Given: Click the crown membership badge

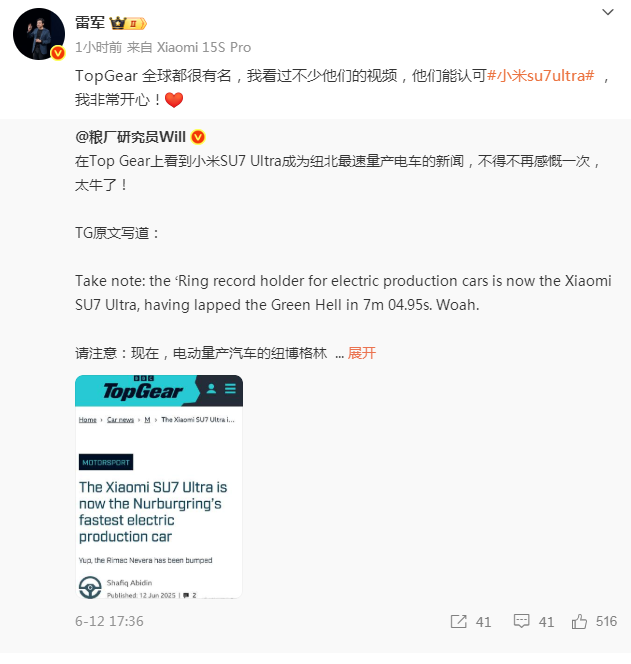Looking at the screenshot, I should point(128,23).
